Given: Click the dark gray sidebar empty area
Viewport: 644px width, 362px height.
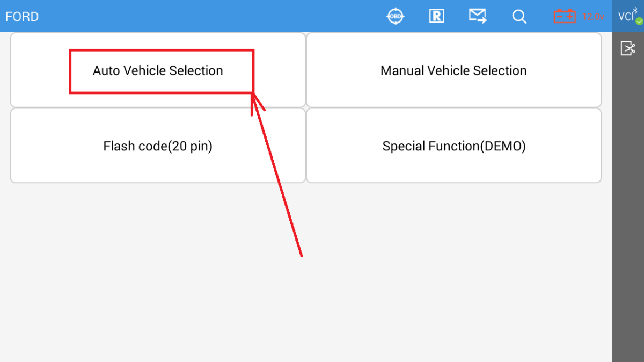Looking at the screenshot, I should point(628,215).
